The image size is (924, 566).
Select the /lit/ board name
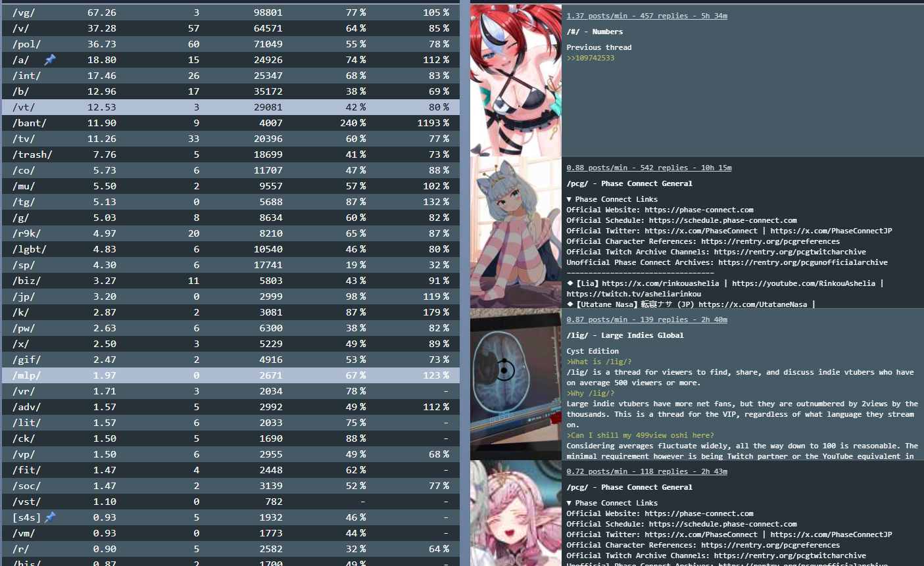26,423
